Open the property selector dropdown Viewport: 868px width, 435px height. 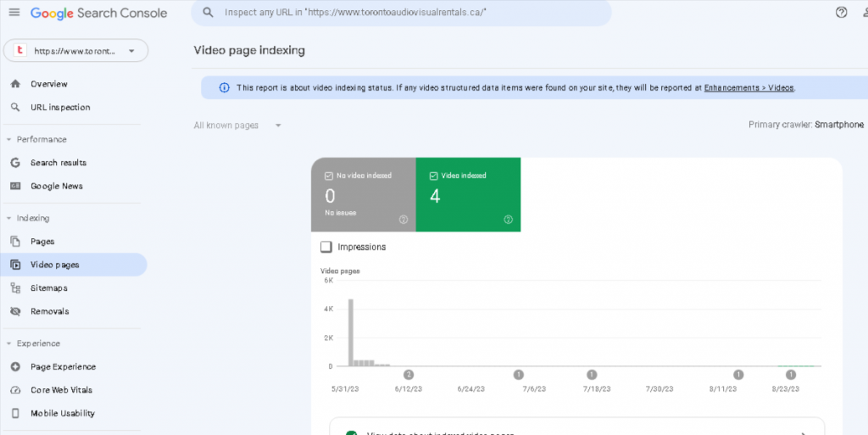(75, 50)
